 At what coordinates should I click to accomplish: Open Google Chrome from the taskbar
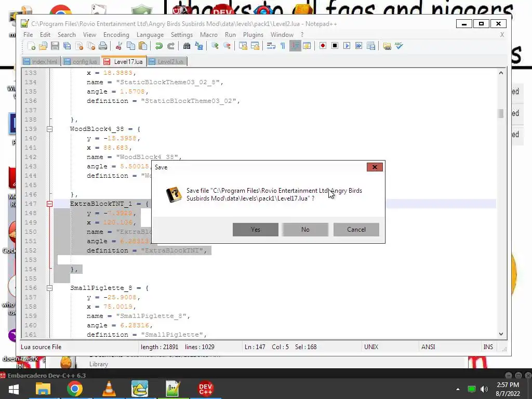75,389
